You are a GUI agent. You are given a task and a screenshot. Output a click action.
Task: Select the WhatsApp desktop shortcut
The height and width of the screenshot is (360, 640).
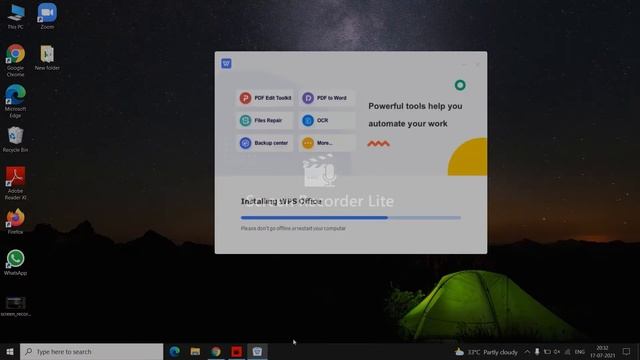[x=16, y=262]
